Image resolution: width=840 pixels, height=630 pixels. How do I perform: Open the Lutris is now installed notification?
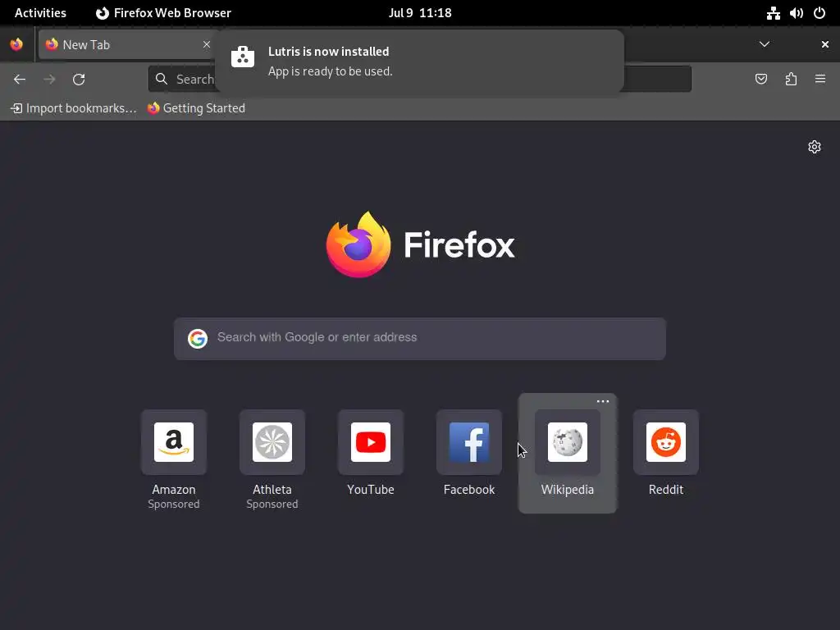click(419, 62)
